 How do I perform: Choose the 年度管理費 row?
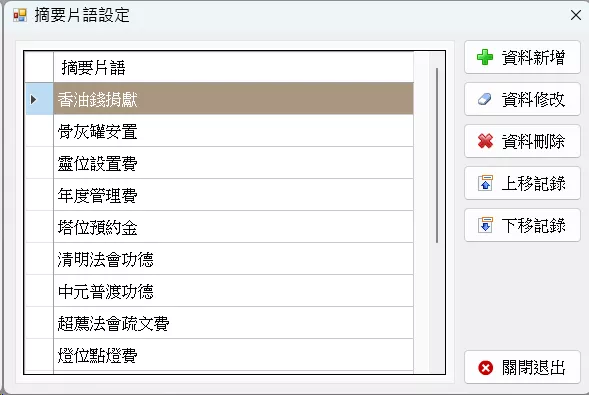(x=233, y=195)
